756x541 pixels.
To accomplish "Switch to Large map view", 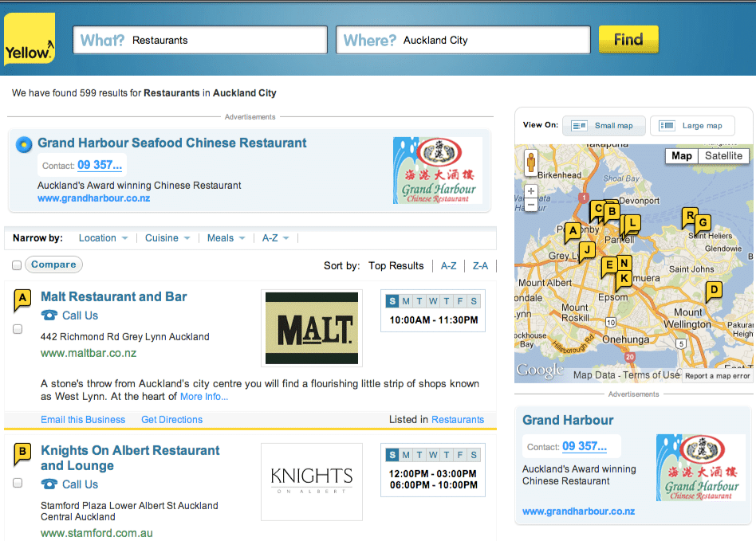I will (692, 126).
